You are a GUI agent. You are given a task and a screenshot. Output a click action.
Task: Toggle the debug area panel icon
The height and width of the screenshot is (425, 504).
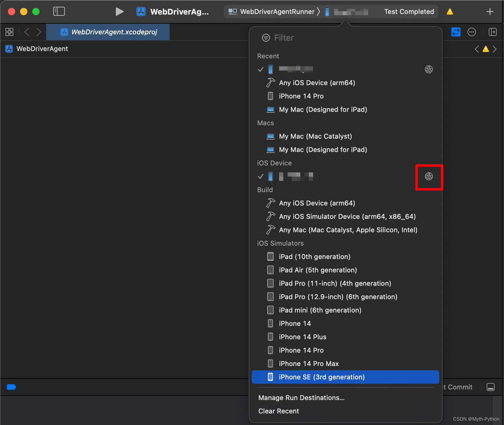491,387
